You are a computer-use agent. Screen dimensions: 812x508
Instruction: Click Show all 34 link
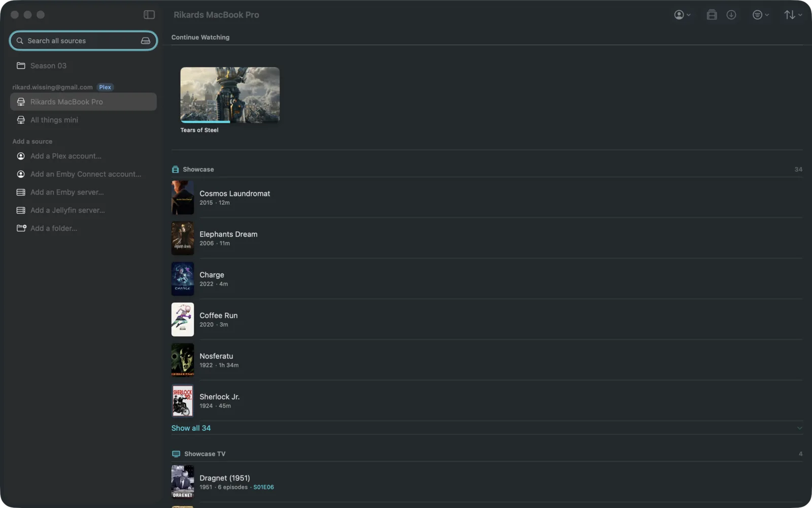pyautogui.click(x=191, y=428)
